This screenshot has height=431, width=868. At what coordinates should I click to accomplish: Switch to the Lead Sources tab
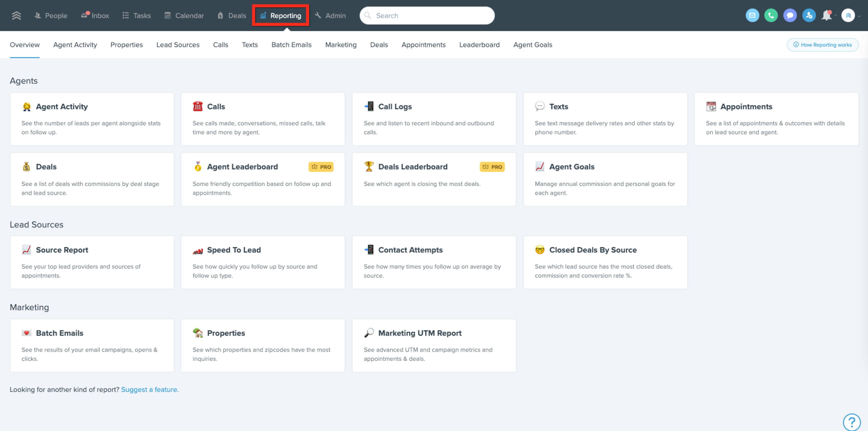pos(178,45)
